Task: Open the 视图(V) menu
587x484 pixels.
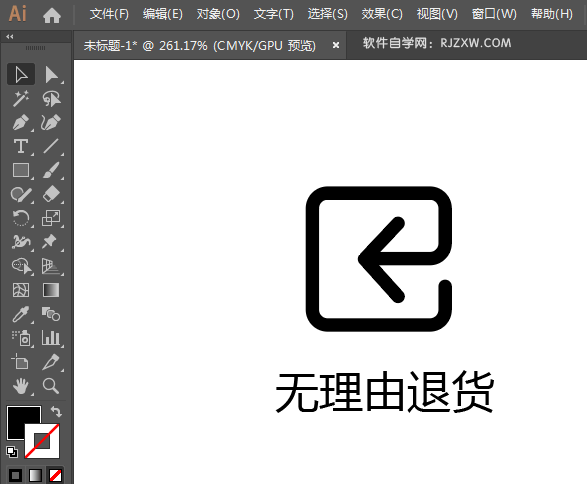Action: coord(437,14)
